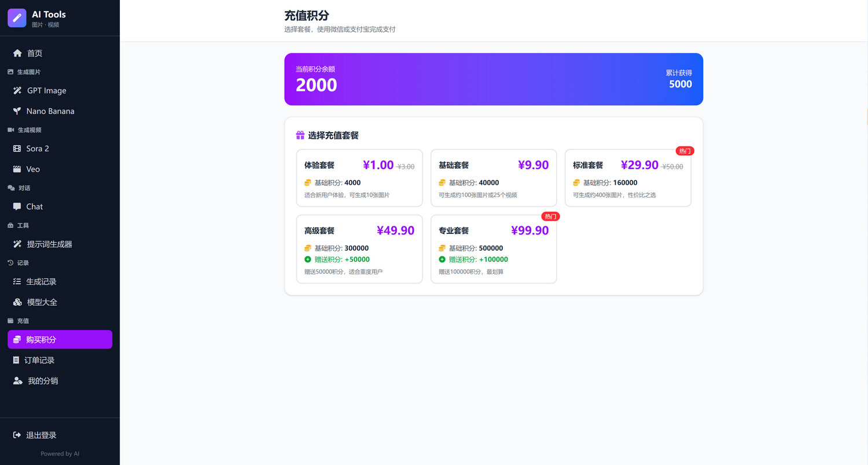
Task: Click the cubes icon for 模型大全
Action: click(17, 302)
